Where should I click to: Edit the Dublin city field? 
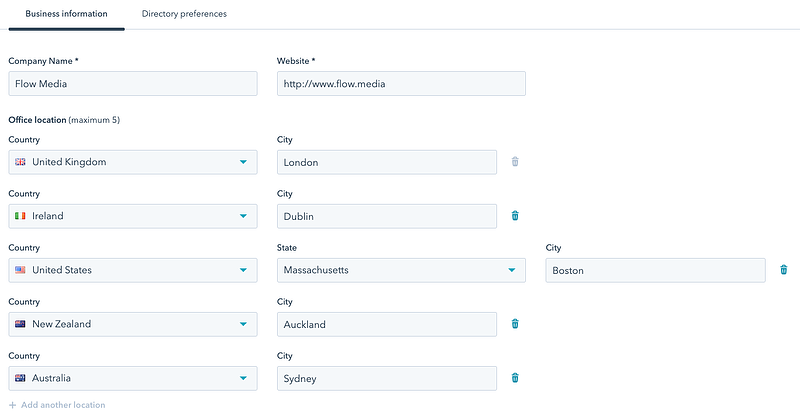pyautogui.click(x=387, y=216)
